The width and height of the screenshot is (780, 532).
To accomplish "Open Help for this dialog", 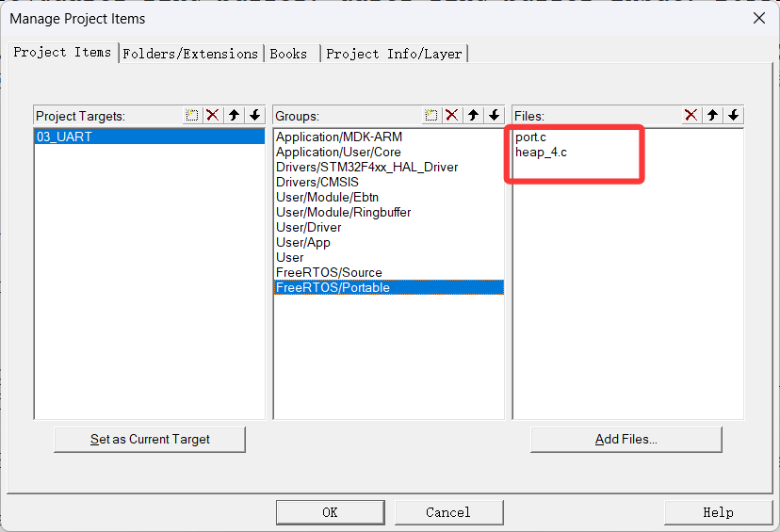I will click(718, 512).
